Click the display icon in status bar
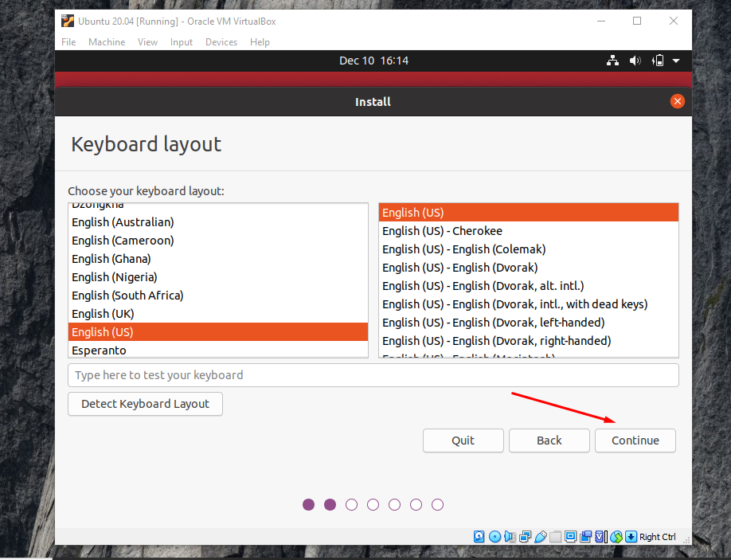 click(570, 536)
